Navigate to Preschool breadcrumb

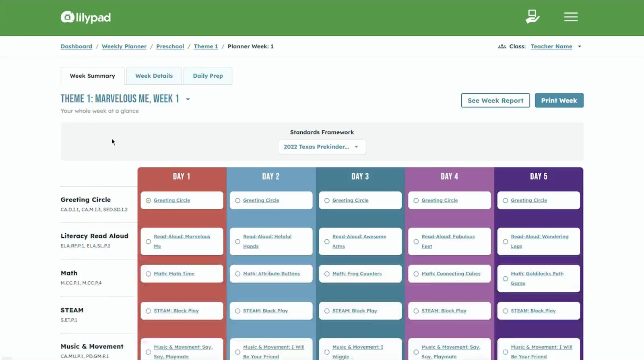(170, 47)
